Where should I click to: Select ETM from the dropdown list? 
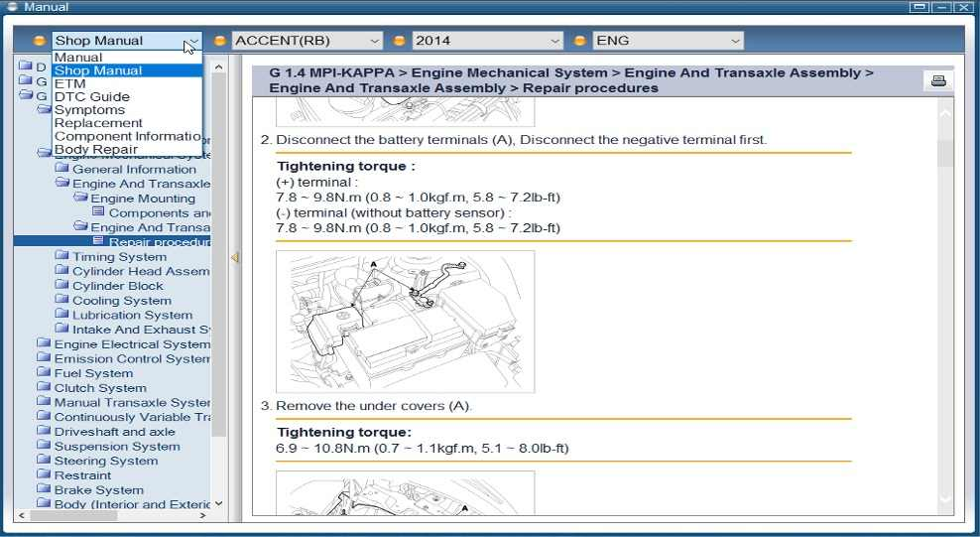point(70,84)
